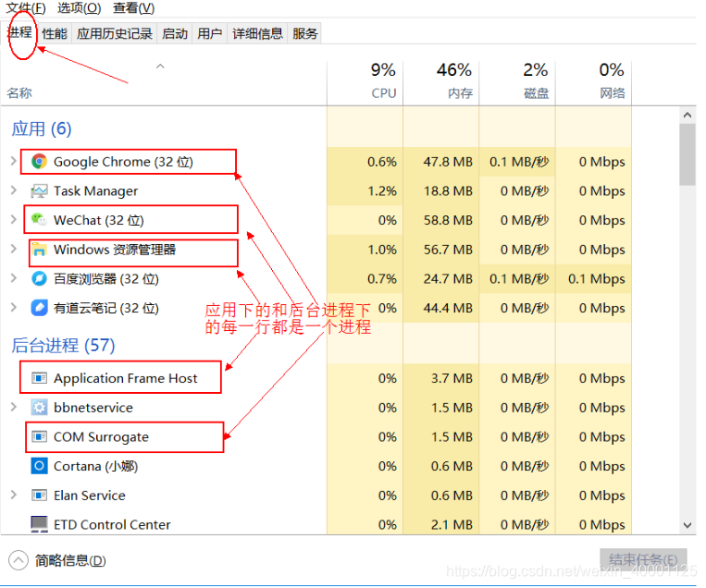This screenshot has height=588, width=706.
Task: Click the Windows 资源管理器 folder icon
Action: pos(39,250)
